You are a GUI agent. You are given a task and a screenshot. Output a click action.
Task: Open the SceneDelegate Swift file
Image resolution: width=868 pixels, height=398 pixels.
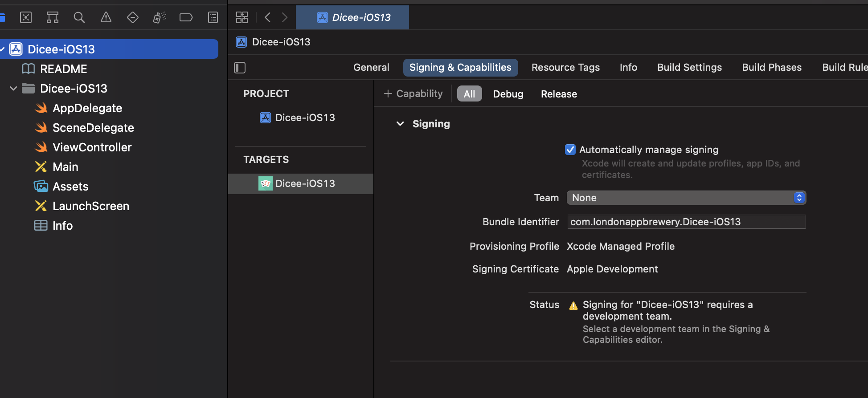point(93,128)
